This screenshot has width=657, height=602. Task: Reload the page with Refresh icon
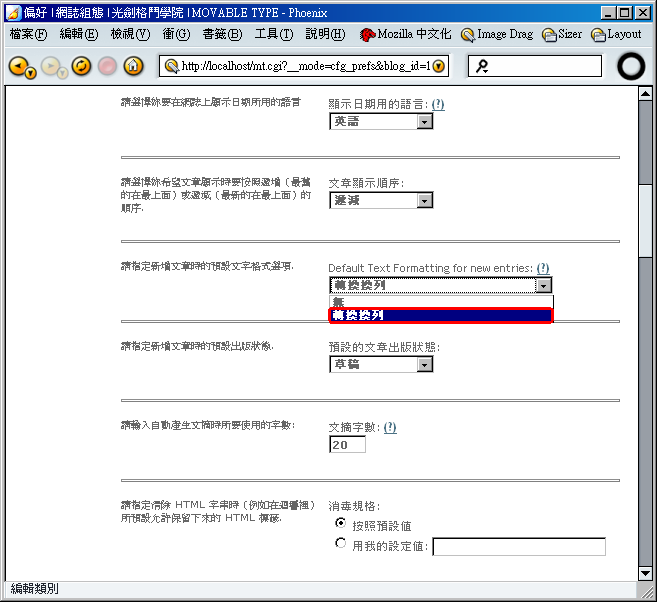click(81, 66)
